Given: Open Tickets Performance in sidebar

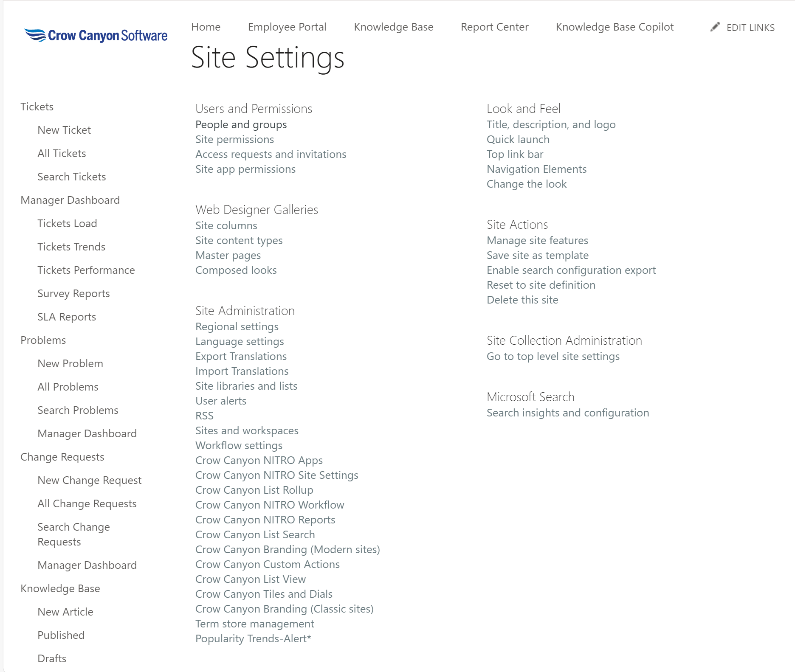Looking at the screenshot, I should [x=86, y=270].
